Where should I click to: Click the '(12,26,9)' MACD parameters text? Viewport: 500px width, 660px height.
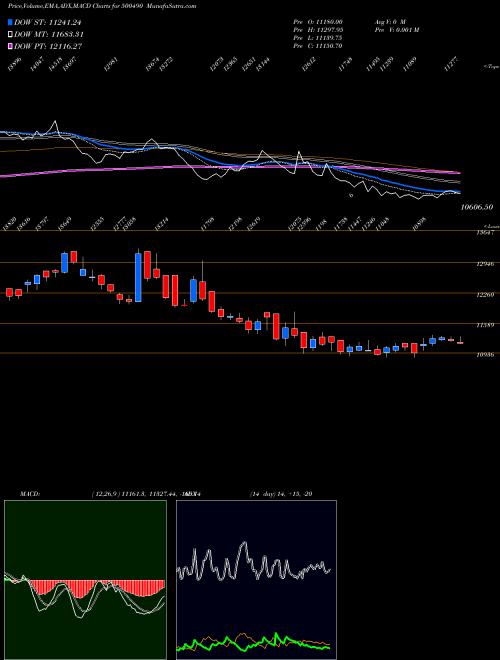pos(104,494)
